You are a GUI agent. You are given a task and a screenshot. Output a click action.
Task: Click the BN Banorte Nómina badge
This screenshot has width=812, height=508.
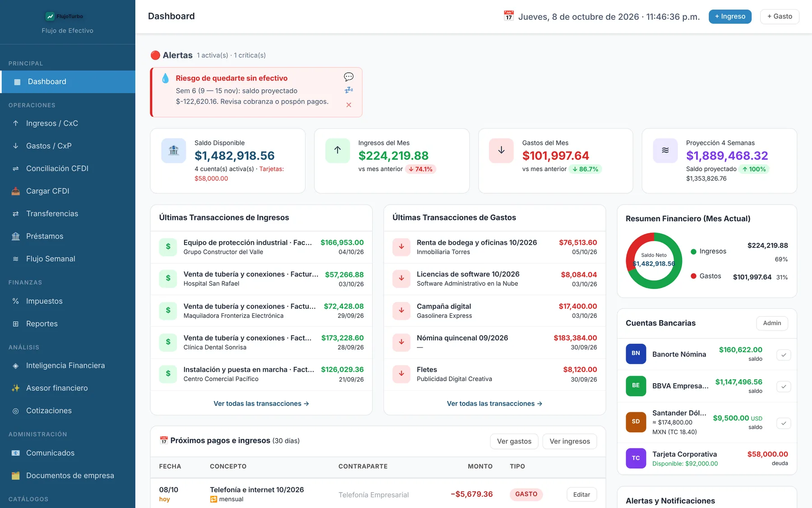click(x=636, y=354)
